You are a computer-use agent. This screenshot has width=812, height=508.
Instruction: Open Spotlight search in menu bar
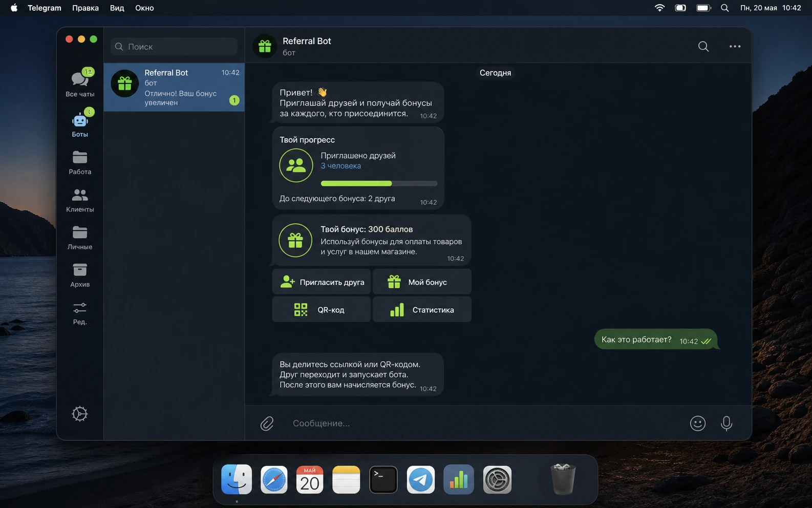[x=725, y=8]
